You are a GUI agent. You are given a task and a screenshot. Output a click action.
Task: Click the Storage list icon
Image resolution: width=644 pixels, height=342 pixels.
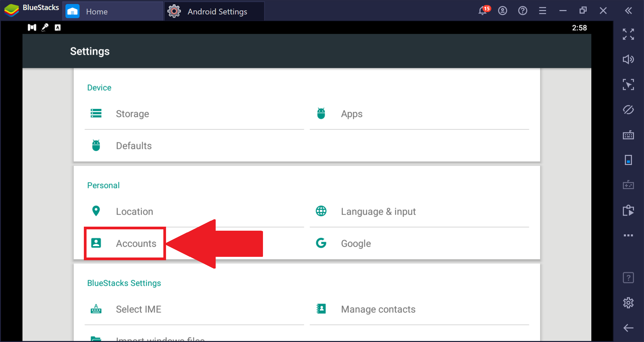[96, 113]
